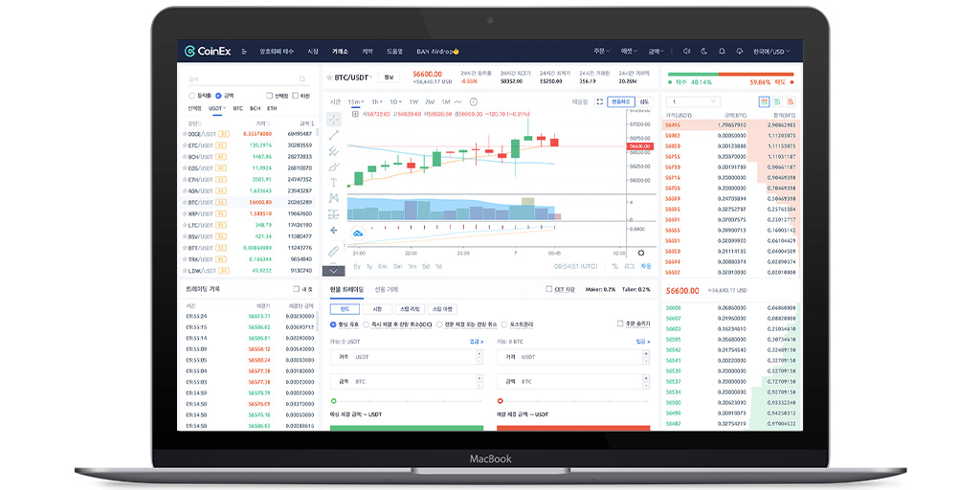
Task: Click the circular replay icon in chart toolbar
Action: pyautogui.click(x=474, y=101)
